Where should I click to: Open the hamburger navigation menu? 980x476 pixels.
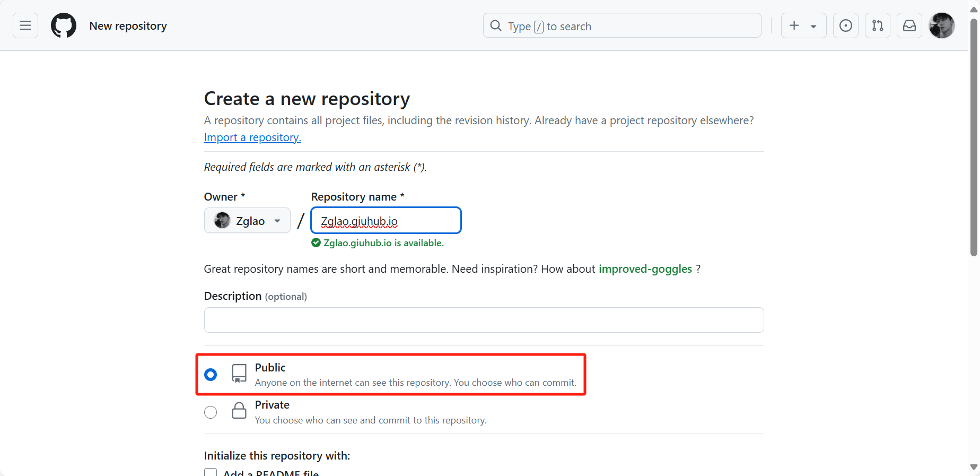point(25,25)
